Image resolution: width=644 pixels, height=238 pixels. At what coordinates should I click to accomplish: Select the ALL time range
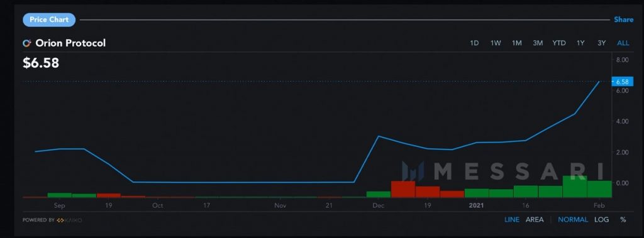623,43
